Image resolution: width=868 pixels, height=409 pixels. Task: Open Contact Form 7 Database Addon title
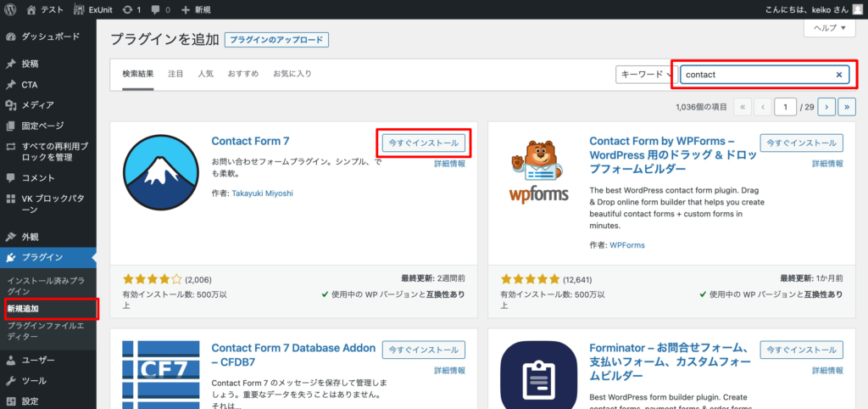point(293,356)
